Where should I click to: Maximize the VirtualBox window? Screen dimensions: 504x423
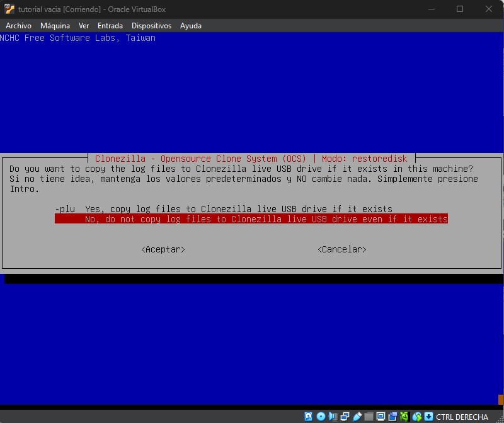pos(460,9)
